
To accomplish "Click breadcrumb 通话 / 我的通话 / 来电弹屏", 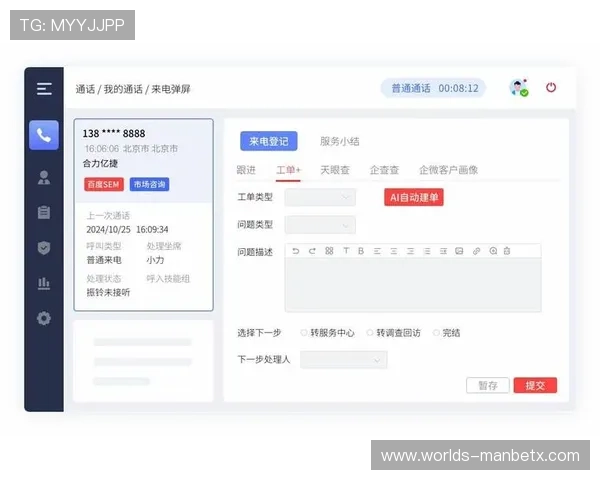I will click(x=132, y=89).
